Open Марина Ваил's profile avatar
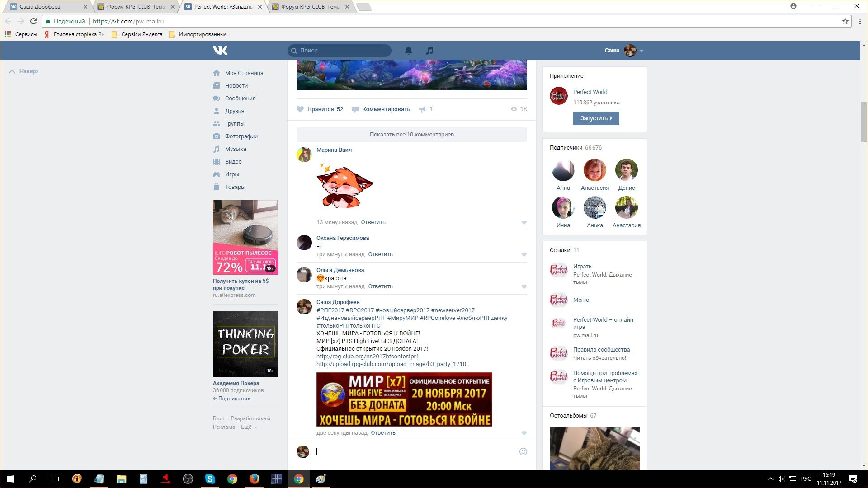 304,154
